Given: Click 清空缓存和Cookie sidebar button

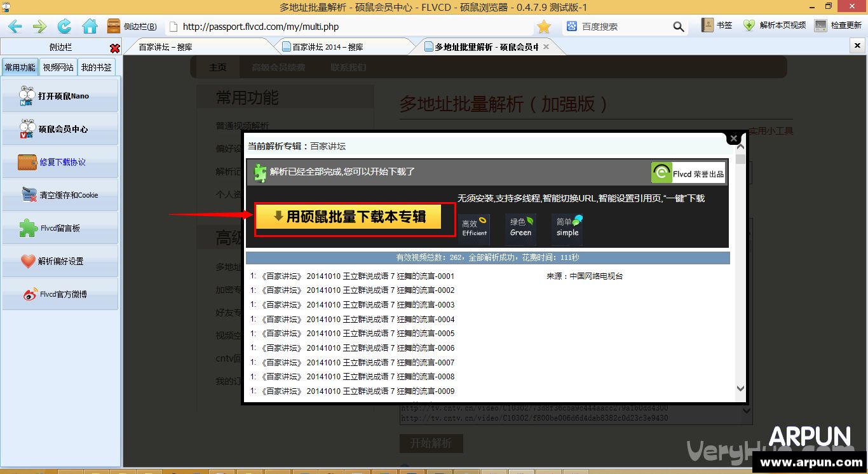Looking at the screenshot, I should click(x=60, y=195).
